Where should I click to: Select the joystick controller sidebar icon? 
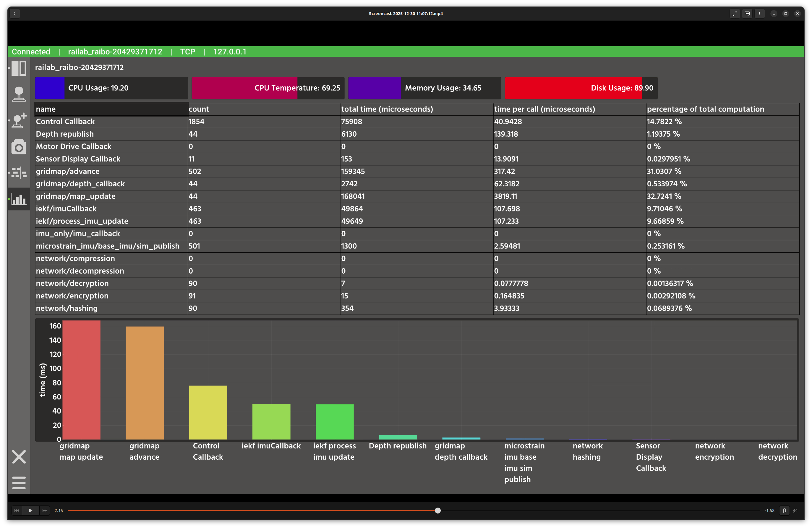tap(19, 94)
